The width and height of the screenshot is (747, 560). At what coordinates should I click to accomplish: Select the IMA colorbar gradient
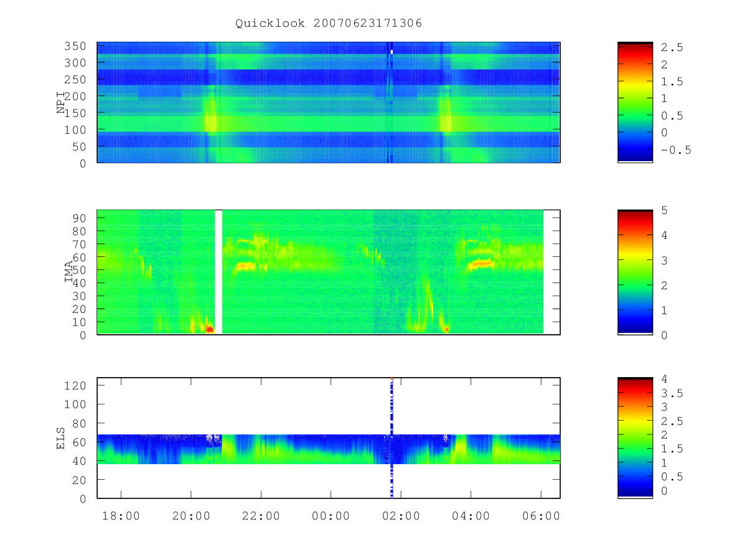tap(635, 272)
